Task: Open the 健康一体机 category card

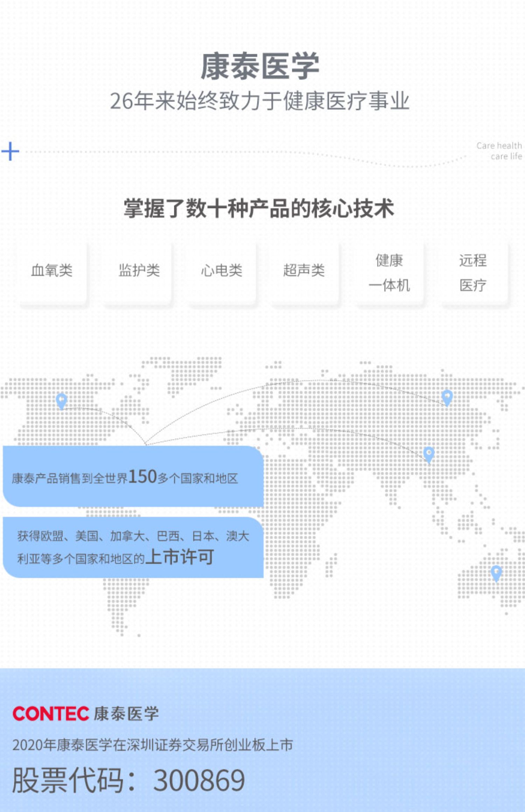Action: [389, 273]
